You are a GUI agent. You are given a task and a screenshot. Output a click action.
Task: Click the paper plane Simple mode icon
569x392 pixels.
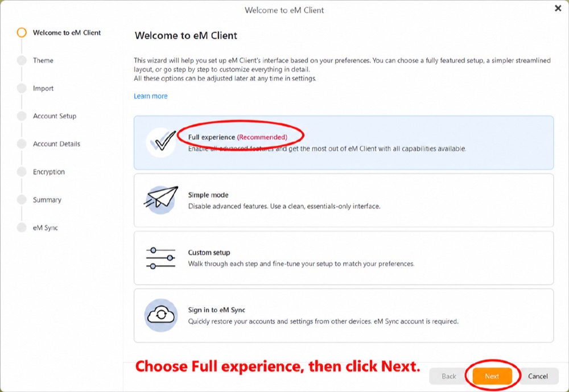click(161, 200)
